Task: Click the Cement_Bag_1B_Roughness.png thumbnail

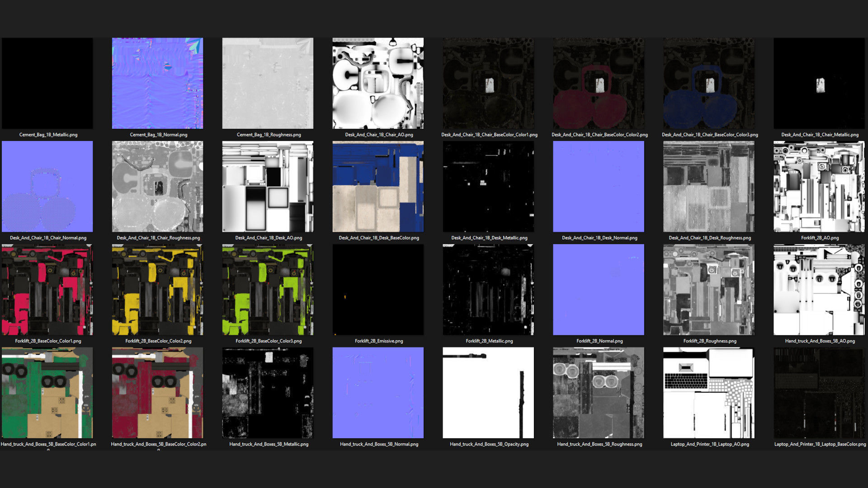Action: (x=268, y=83)
